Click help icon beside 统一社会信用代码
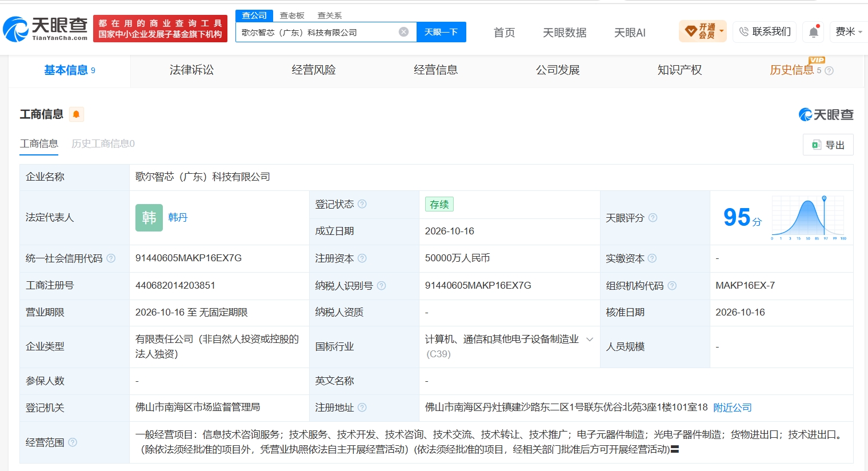This screenshot has height=471, width=868. 111,258
